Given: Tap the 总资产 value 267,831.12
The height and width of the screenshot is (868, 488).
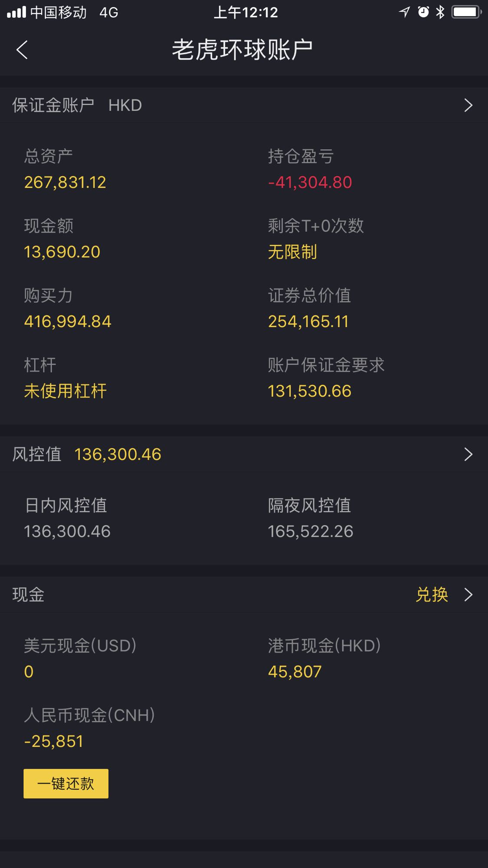Looking at the screenshot, I should tap(65, 182).
